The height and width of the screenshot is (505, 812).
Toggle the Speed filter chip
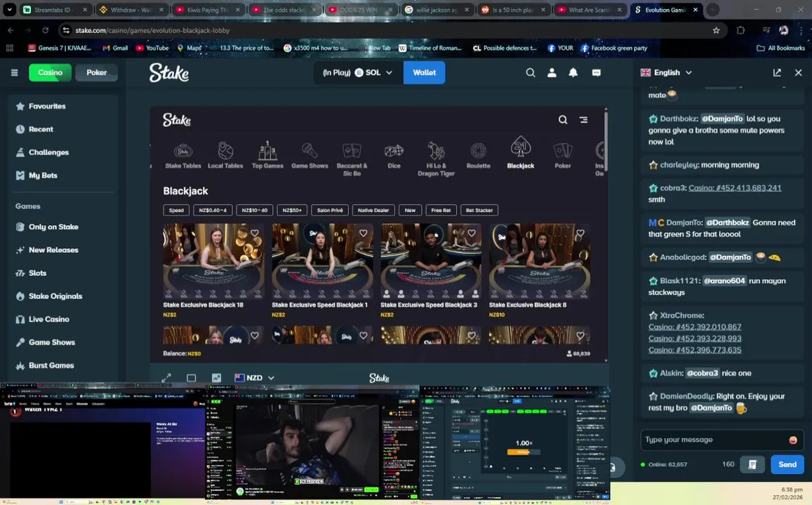click(x=176, y=210)
